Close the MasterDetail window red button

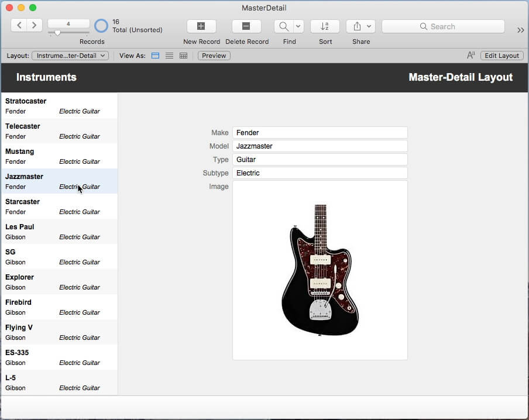coord(9,8)
